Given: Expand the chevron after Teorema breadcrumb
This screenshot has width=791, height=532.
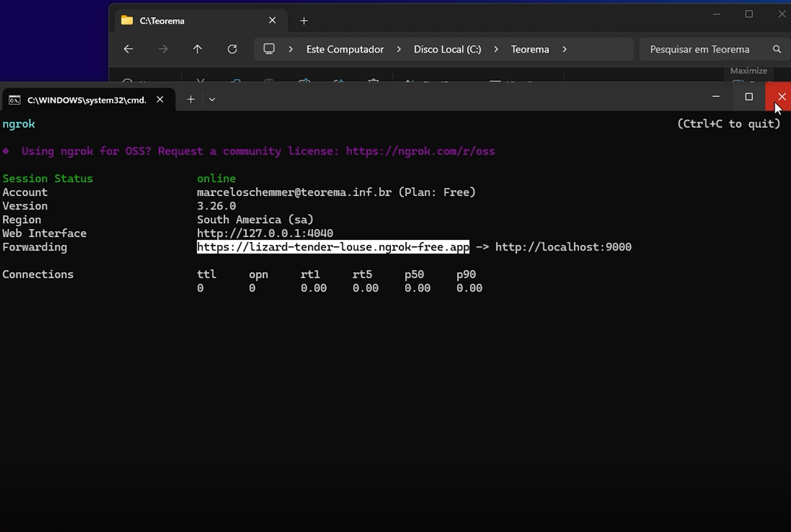Looking at the screenshot, I should click(565, 49).
